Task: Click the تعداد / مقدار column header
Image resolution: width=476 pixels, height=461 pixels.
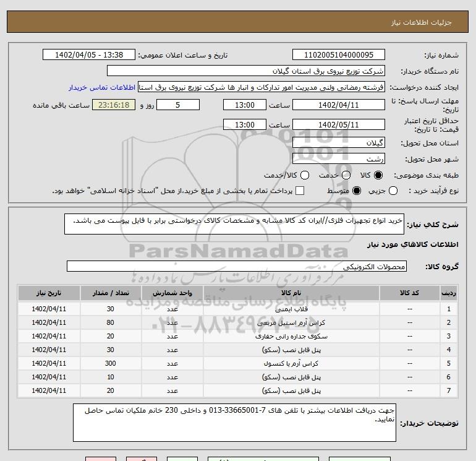Action: click(x=111, y=293)
